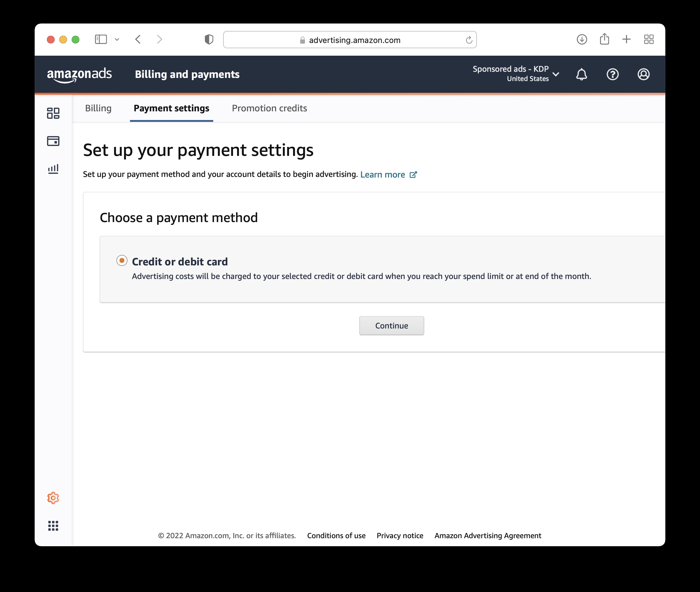
Task: Open the Privacy notice link
Action: tap(400, 536)
